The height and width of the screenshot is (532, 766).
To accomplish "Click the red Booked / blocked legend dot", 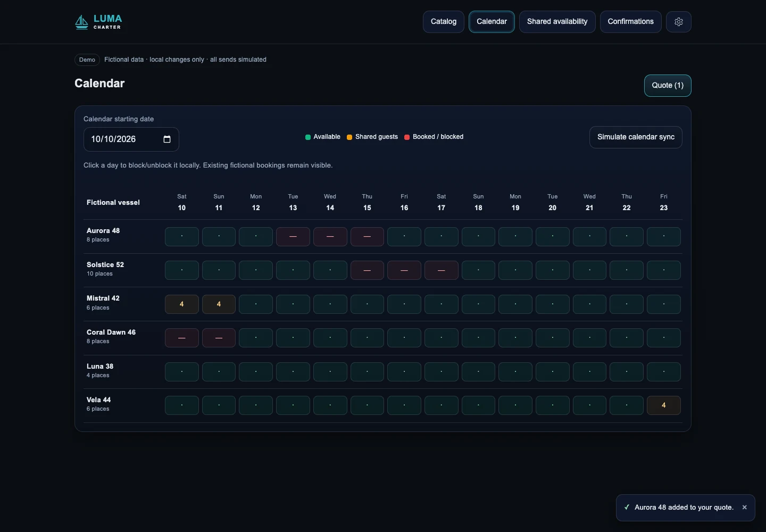I will pos(407,137).
